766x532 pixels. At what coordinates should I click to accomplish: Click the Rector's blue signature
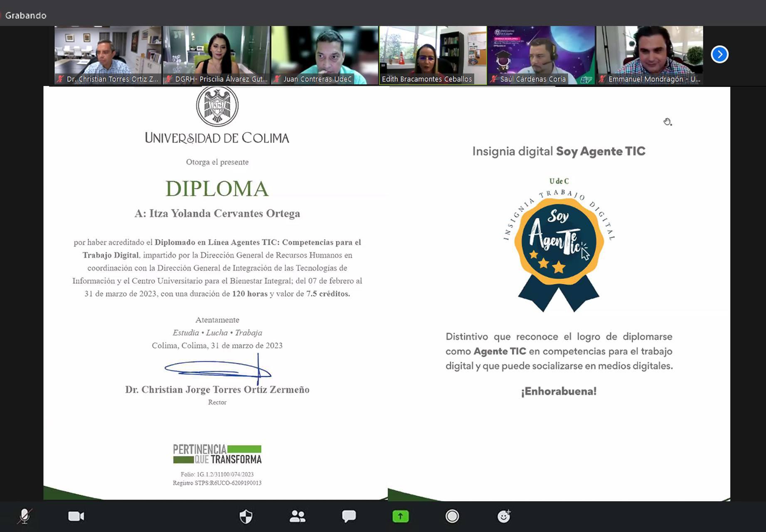(x=218, y=369)
